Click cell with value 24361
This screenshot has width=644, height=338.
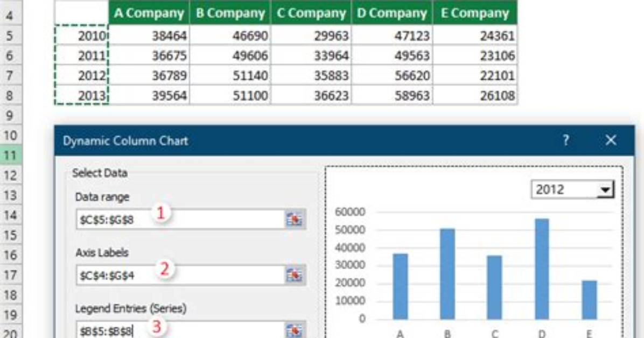tap(475, 36)
